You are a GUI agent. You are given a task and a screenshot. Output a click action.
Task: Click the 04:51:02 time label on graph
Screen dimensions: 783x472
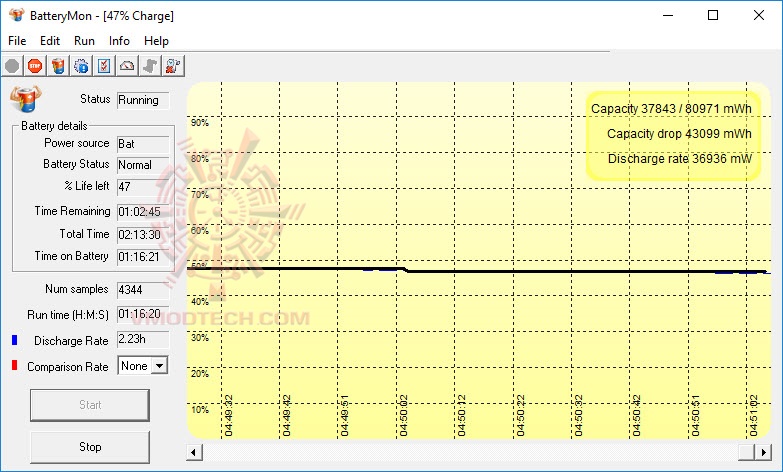pyautogui.click(x=754, y=416)
